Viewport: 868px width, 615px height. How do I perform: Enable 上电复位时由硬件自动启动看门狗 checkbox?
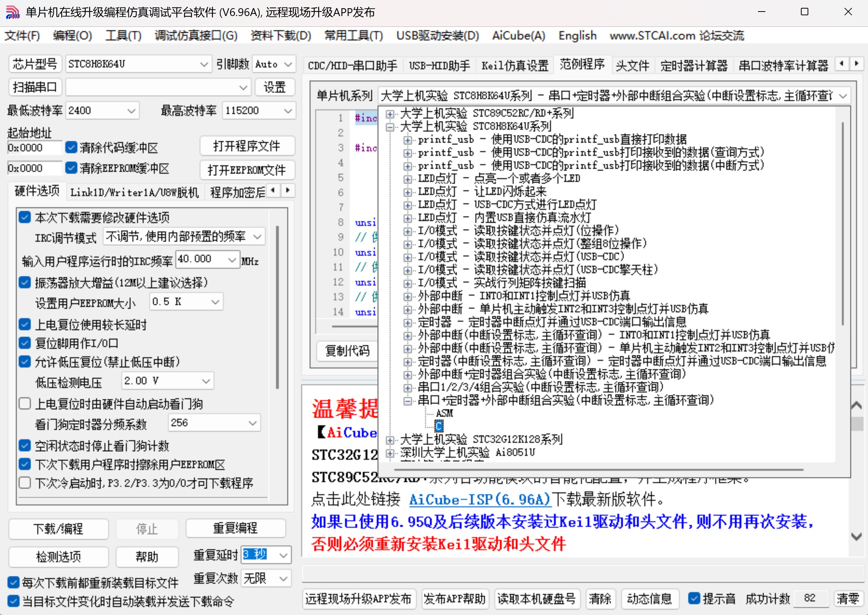coord(25,404)
